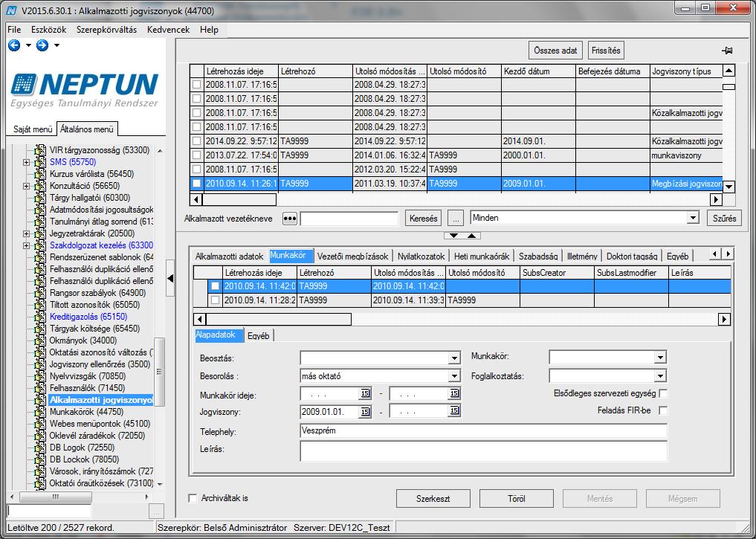Expand the SMS (55750) tree node
The width and height of the screenshot is (756, 539).
coord(27,163)
